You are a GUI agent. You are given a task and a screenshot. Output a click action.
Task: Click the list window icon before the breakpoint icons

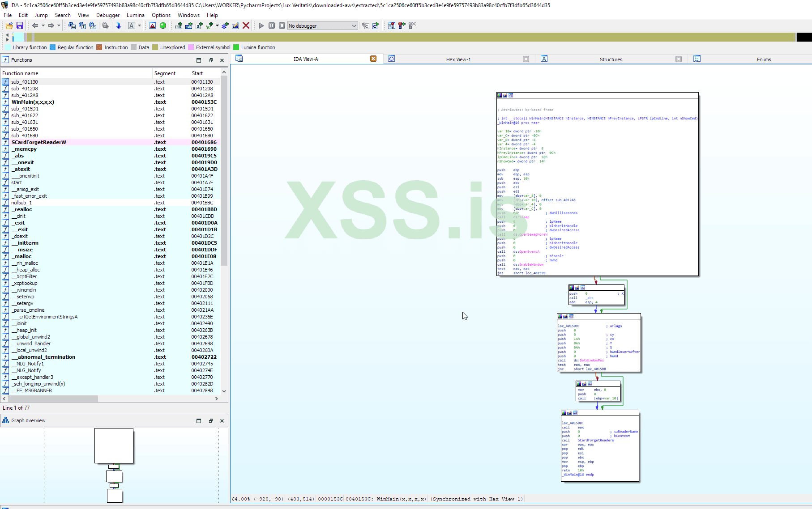[392, 25]
